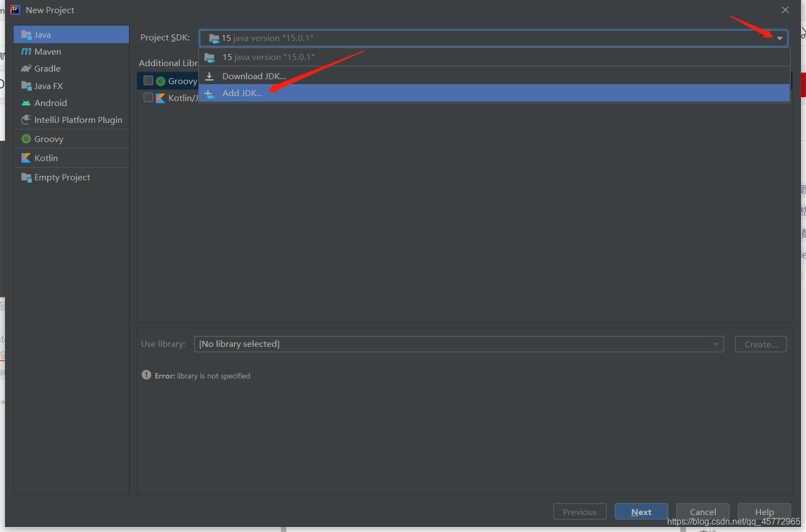Click the Use library label
The image size is (806, 532).
point(163,344)
